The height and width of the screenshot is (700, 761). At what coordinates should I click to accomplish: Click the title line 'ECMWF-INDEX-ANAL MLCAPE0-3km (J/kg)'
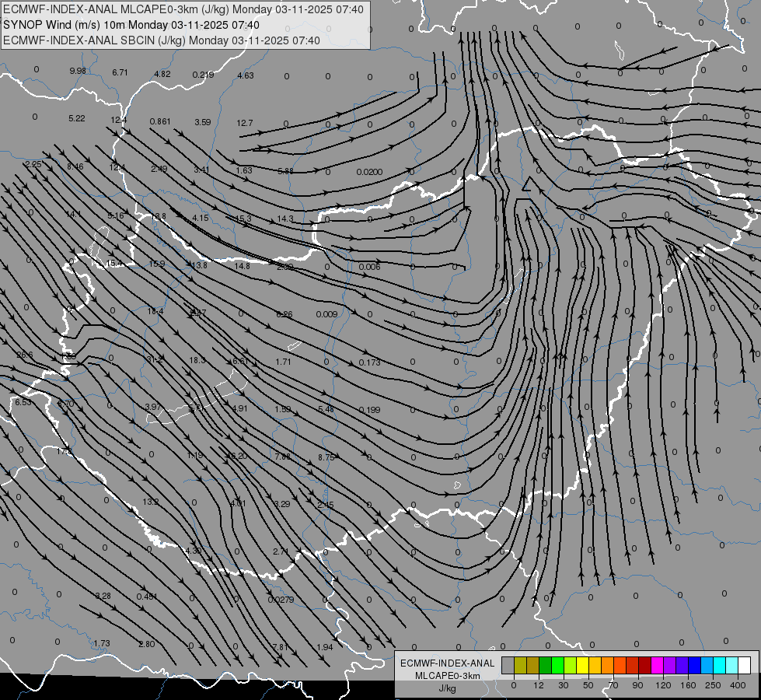click(183, 9)
